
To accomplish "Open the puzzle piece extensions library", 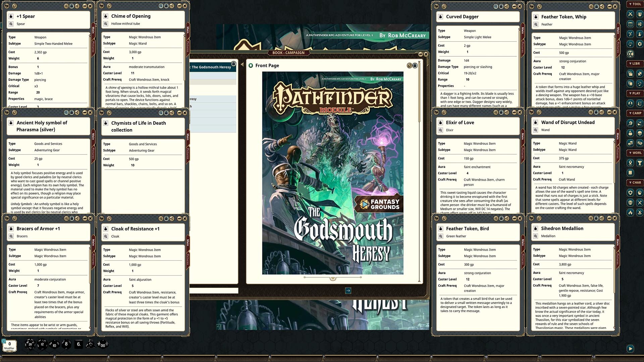I will [640, 73].
